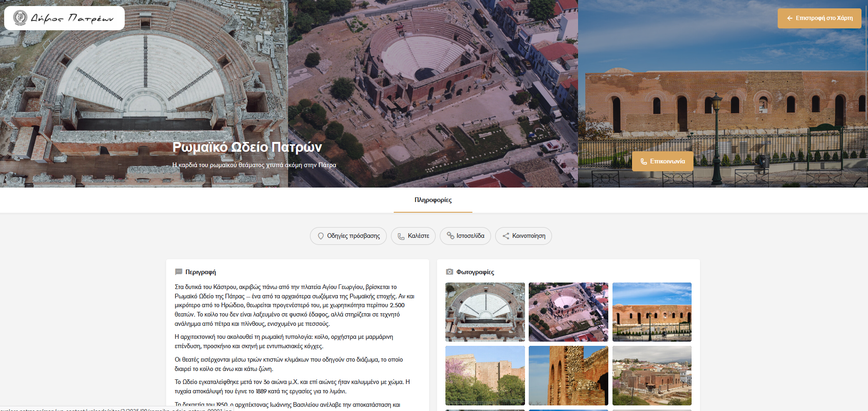Open thumbnail with pink blossoming tree
868x411 pixels.
click(485, 375)
